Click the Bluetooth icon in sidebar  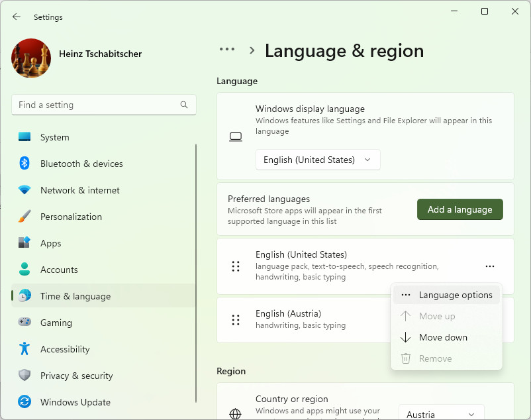[24, 163]
